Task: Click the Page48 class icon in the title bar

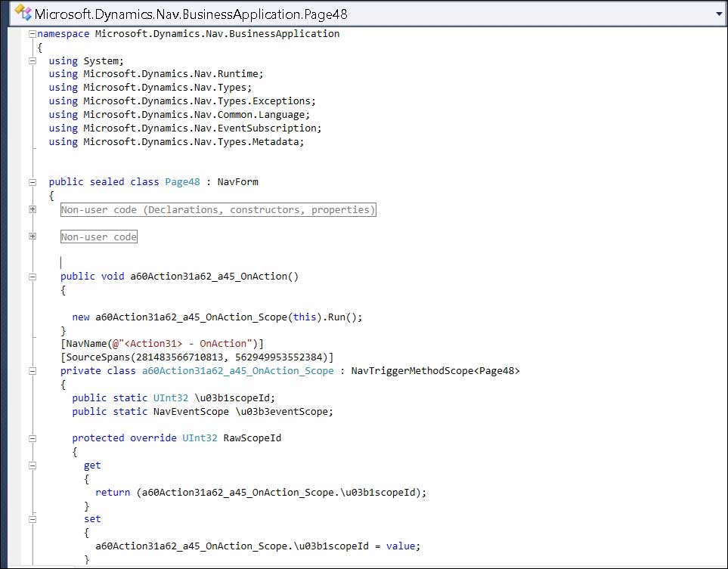Action: (x=20, y=12)
